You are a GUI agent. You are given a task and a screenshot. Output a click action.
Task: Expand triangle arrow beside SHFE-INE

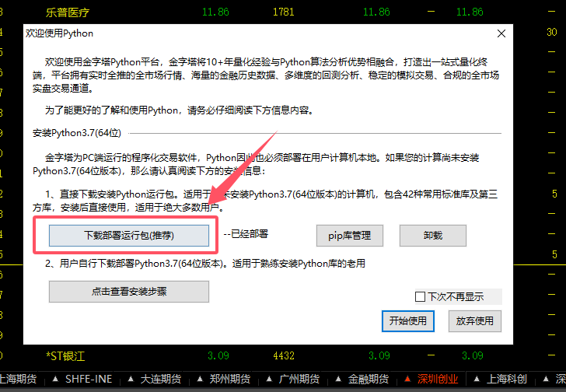tap(55, 379)
